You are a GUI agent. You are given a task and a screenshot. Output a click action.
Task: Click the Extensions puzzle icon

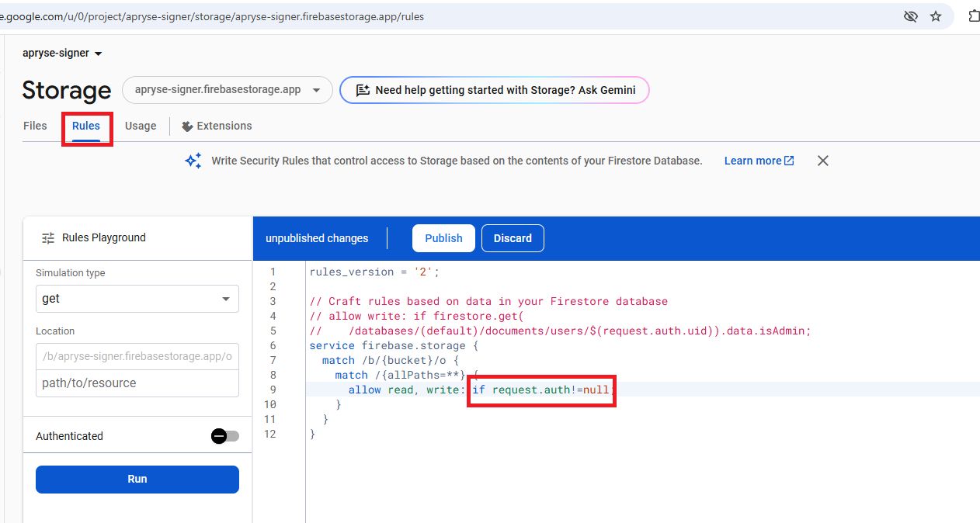187,126
